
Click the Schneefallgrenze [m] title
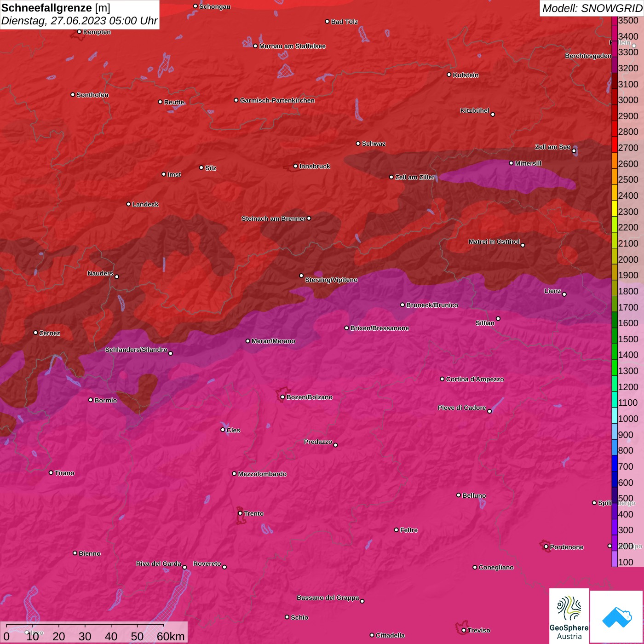[56, 8]
